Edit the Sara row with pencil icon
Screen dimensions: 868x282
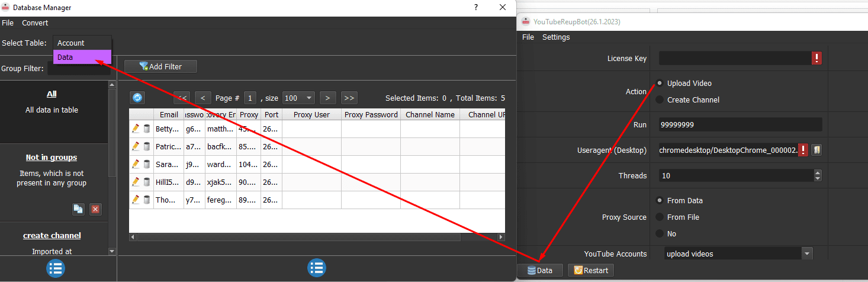[x=136, y=164]
